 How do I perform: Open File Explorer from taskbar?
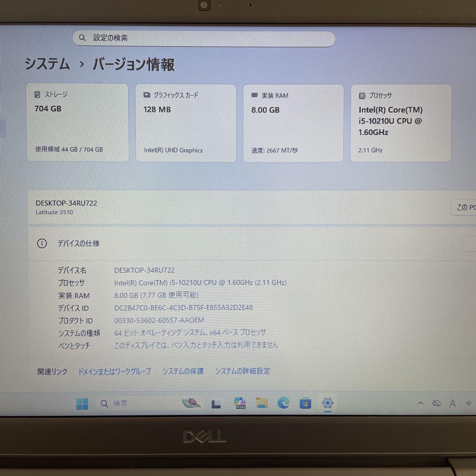[262, 403]
